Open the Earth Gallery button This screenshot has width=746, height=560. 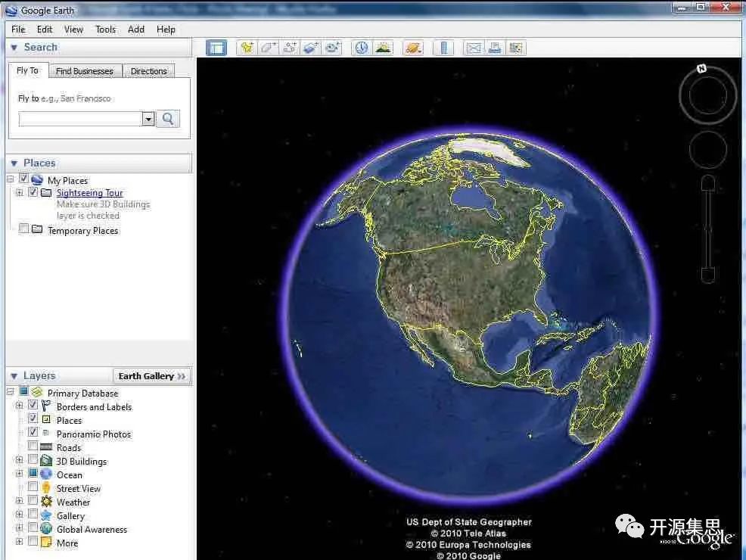[152, 376]
